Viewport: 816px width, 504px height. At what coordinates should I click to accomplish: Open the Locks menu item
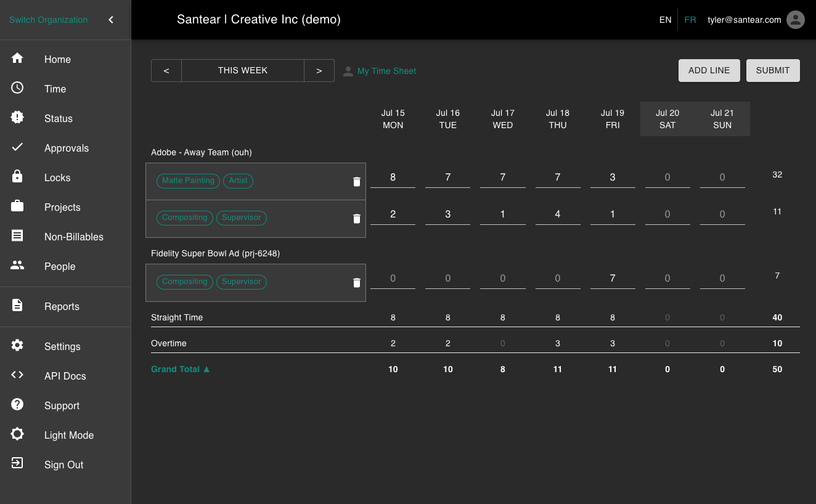[65, 177]
